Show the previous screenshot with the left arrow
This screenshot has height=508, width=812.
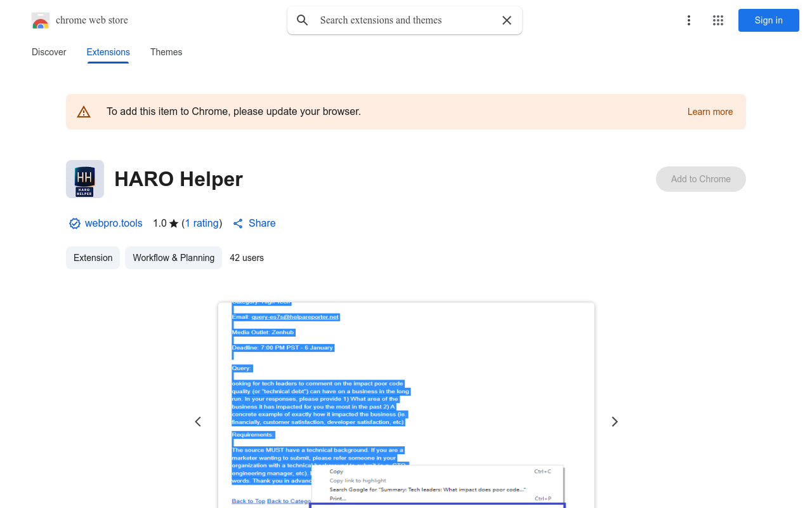[x=198, y=422]
